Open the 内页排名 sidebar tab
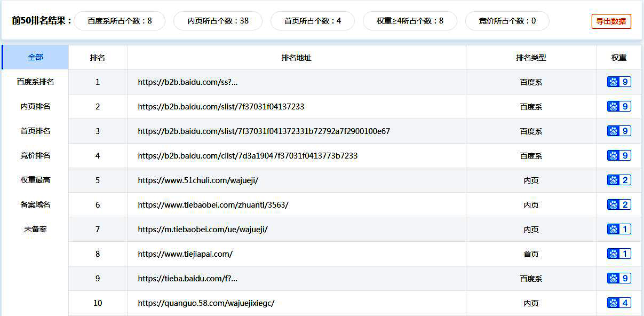The image size is (644, 316). [x=35, y=106]
